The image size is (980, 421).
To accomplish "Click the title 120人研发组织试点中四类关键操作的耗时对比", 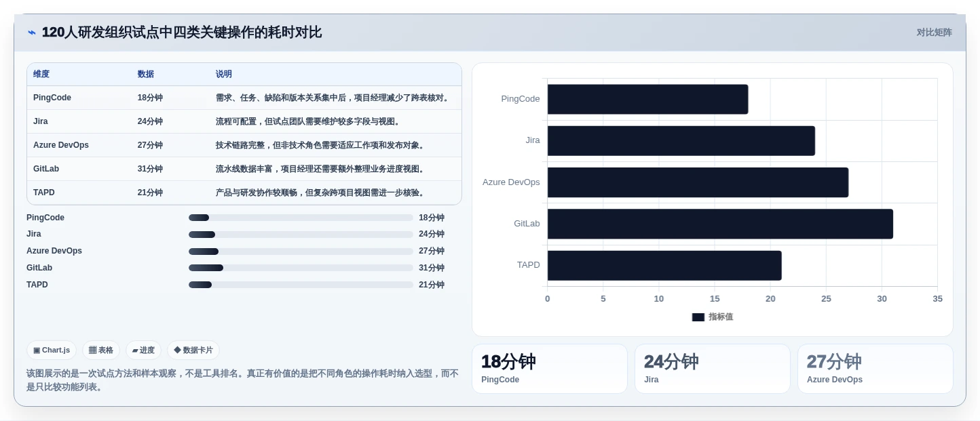I will (182, 33).
